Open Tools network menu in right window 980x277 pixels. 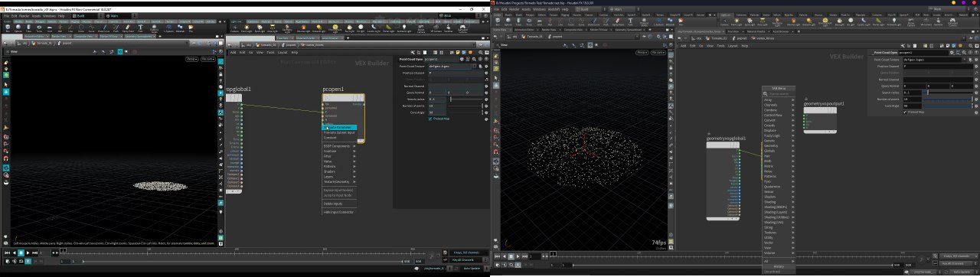pyautogui.click(x=720, y=46)
